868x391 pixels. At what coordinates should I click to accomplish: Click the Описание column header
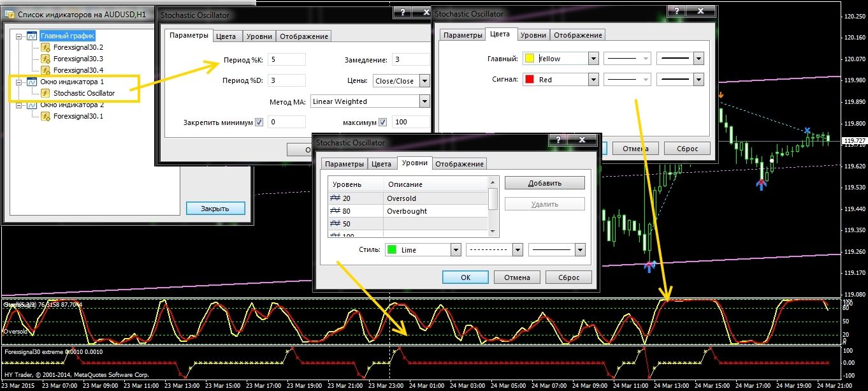point(435,184)
